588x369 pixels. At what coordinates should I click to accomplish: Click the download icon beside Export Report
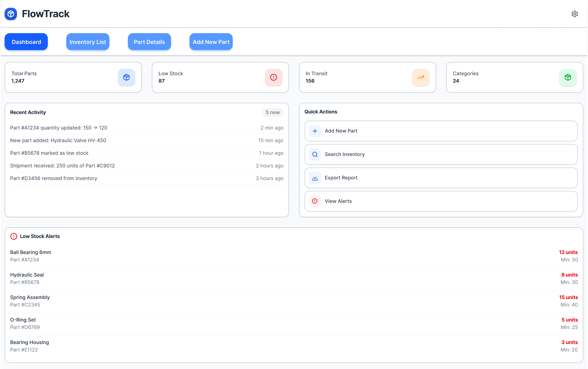(315, 178)
